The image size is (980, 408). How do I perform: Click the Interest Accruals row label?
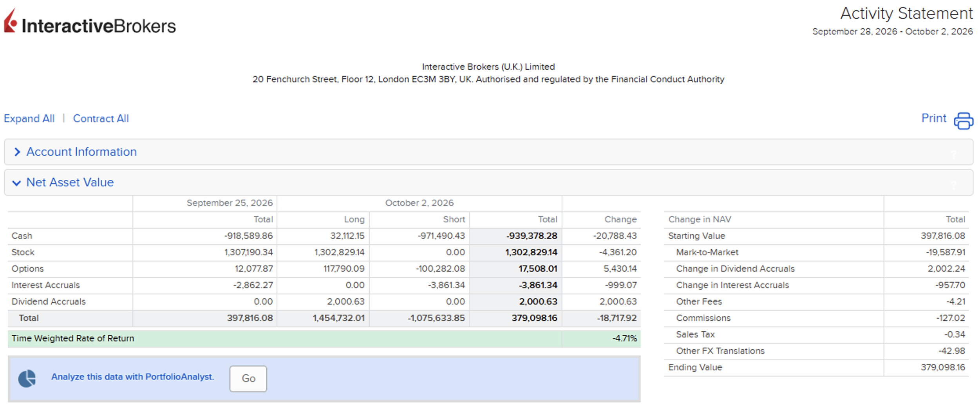(45, 285)
